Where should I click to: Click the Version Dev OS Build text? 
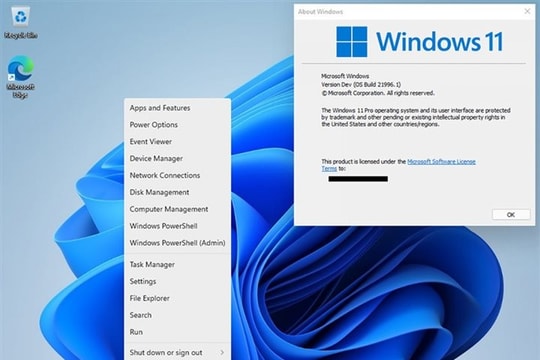click(361, 84)
